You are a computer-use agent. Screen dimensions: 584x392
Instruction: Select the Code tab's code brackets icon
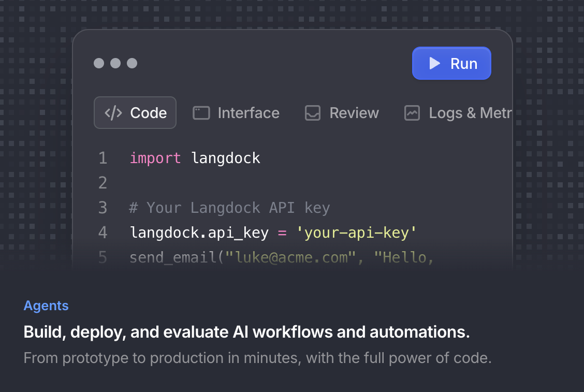[x=113, y=112]
